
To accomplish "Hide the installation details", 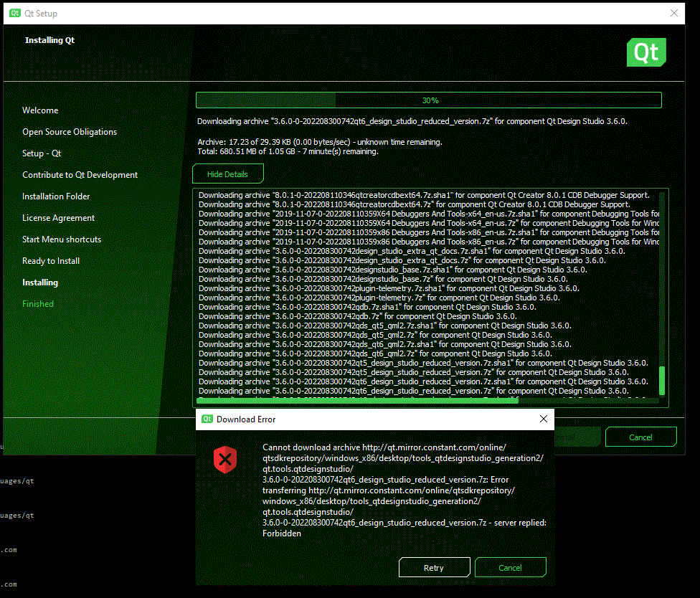I will pos(227,174).
